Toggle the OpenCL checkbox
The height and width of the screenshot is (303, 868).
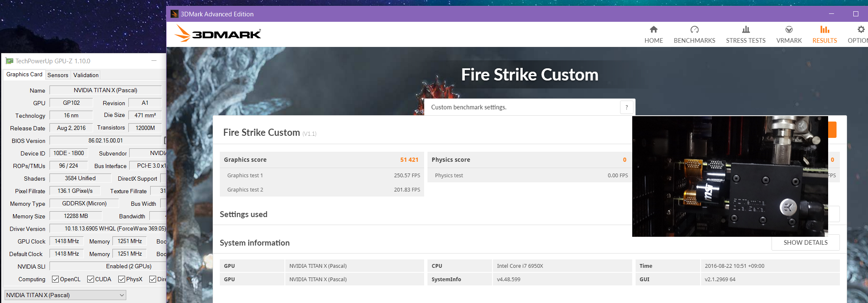[55, 279]
